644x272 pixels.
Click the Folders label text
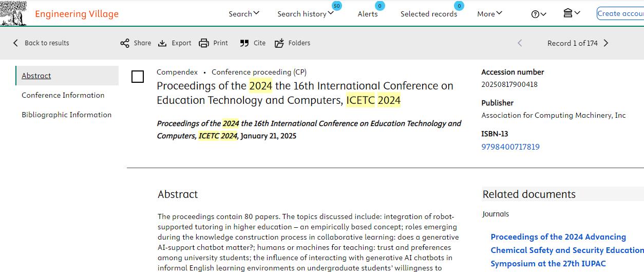pyautogui.click(x=299, y=43)
